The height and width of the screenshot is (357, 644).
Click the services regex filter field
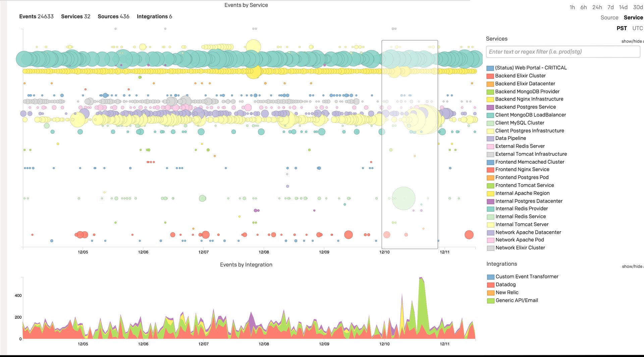coord(563,52)
